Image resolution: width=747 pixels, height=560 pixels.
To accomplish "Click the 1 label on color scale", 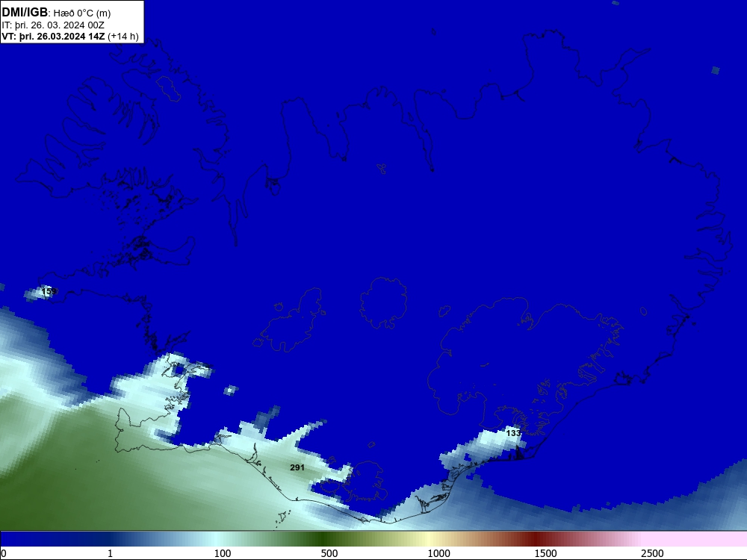I will tap(110, 553).
